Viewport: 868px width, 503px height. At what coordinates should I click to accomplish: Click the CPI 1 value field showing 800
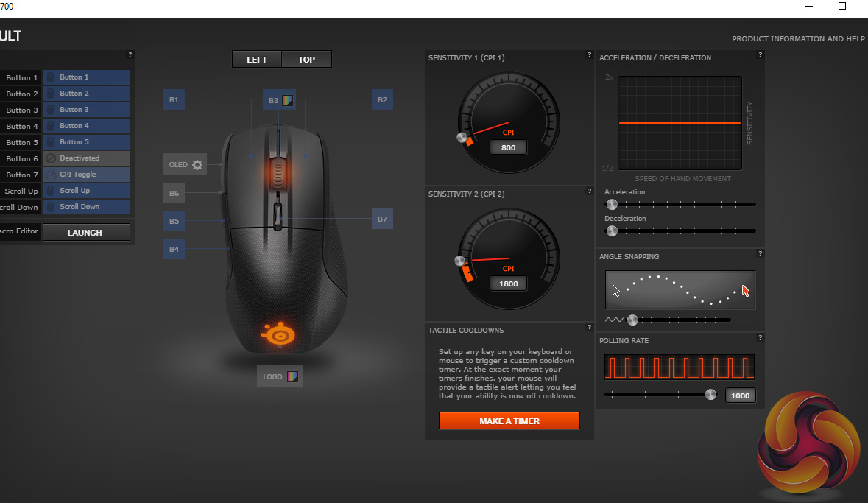508,147
